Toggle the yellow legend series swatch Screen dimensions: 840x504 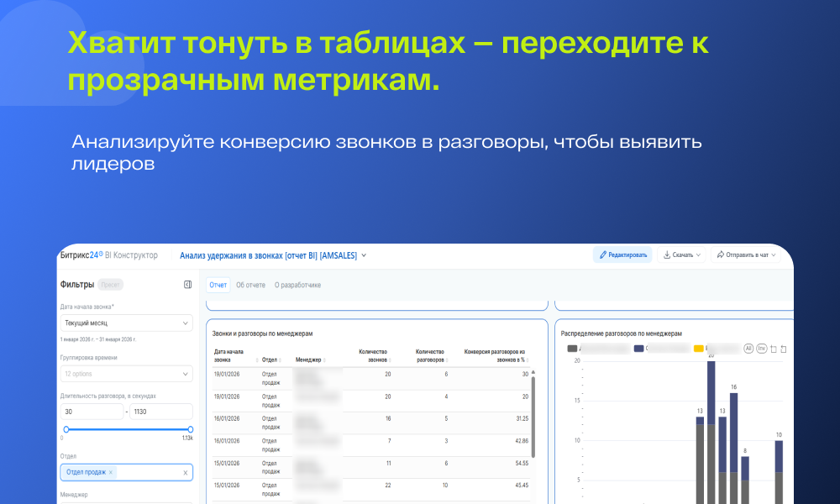(699, 349)
